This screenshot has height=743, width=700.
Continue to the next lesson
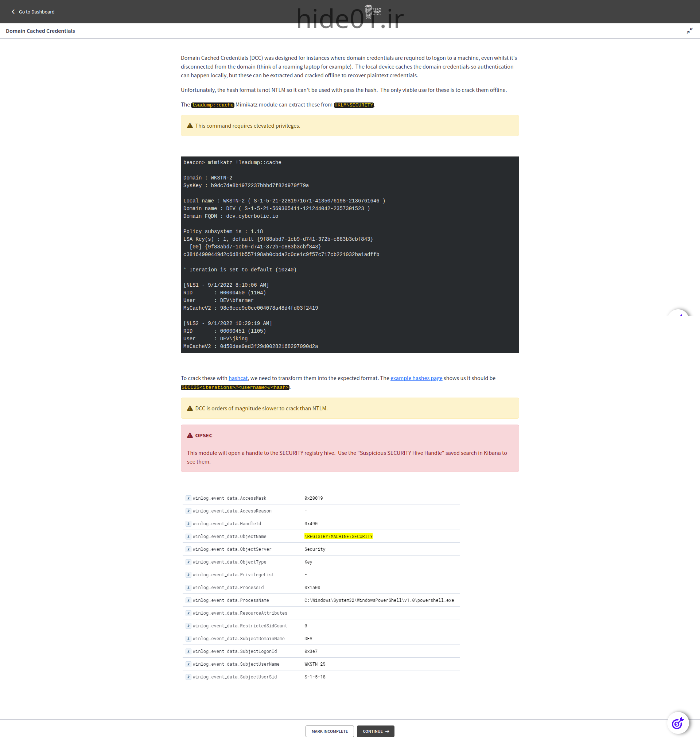[x=376, y=731]
